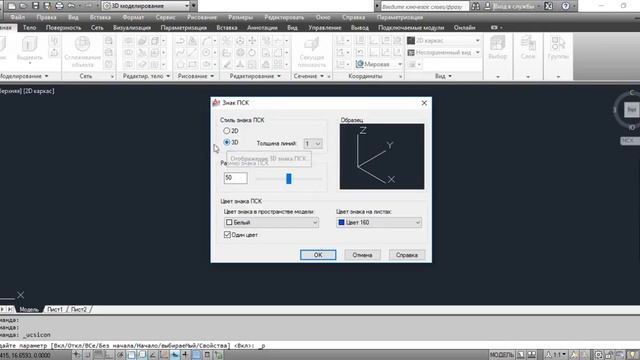Image resolution: width=640 pixels, height=360 pixels.
Task: Click the Слои panel icon
Action: click(528, 43)
